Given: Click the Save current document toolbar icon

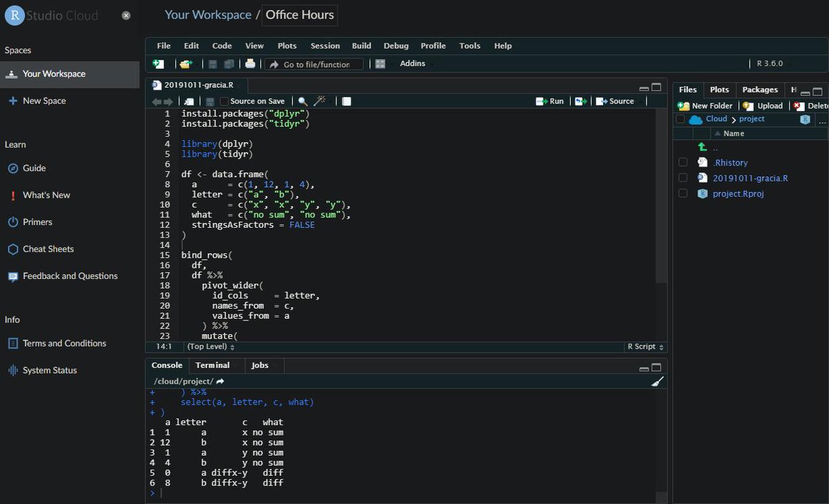Looking at the screenshot, I should [x=213, y=64].
